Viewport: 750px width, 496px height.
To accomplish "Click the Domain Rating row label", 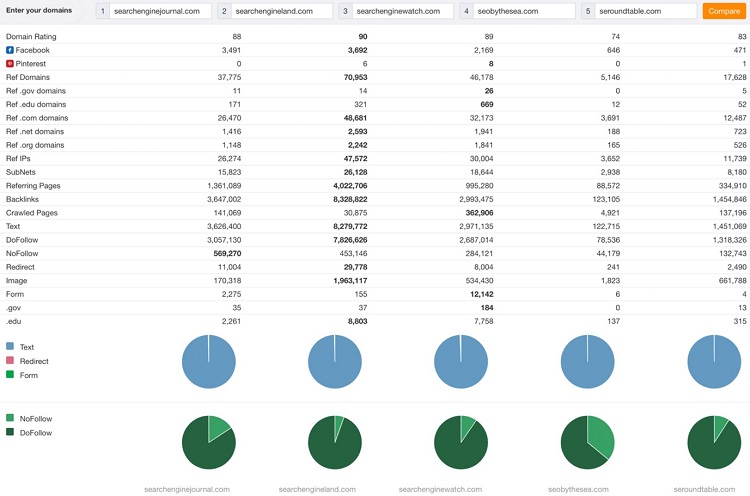I will coord(31,36).
